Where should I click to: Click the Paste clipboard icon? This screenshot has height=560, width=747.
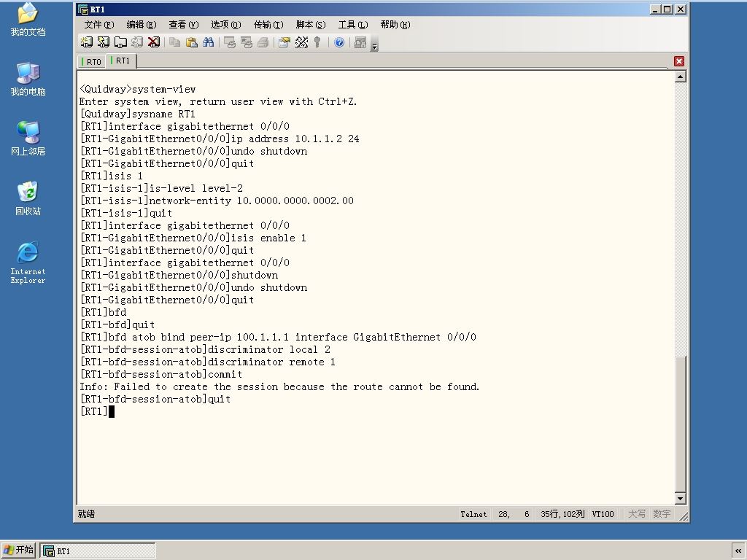coord(192,42)
